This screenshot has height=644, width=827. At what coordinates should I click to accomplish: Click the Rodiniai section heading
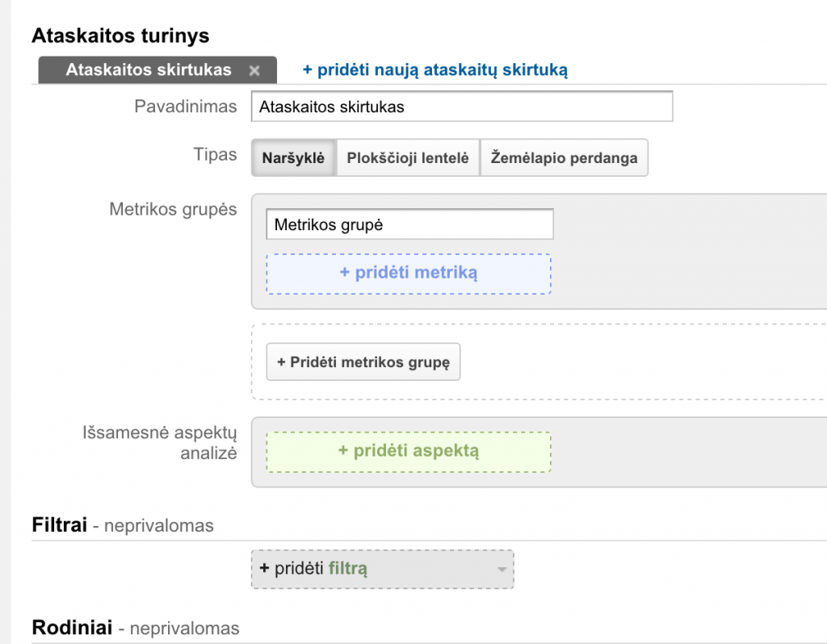point(71,628)
